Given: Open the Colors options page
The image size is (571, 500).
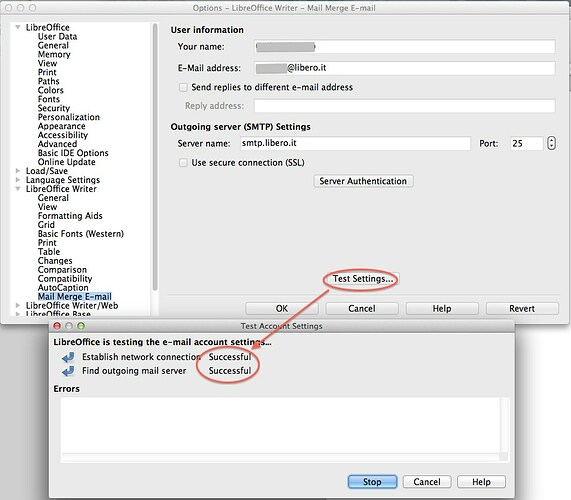Looking at the screenshot, I should 51,90.
